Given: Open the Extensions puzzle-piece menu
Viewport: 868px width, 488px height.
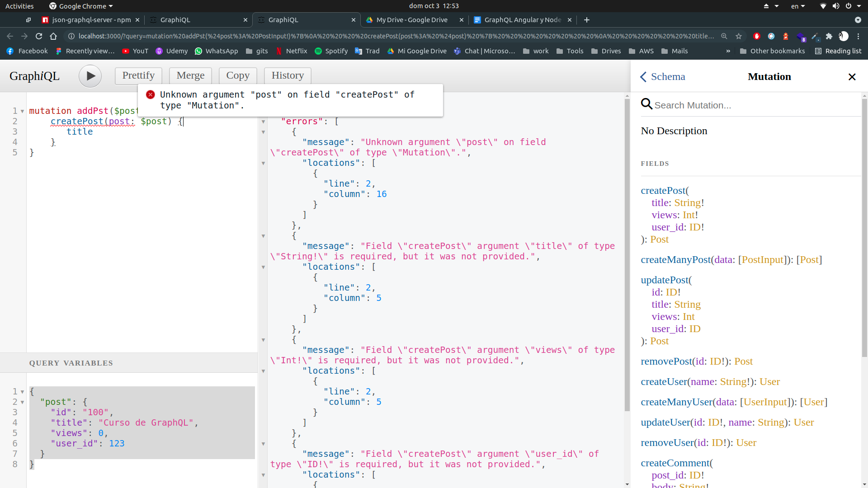Looking at the screenshot, I should pos(829,36).
